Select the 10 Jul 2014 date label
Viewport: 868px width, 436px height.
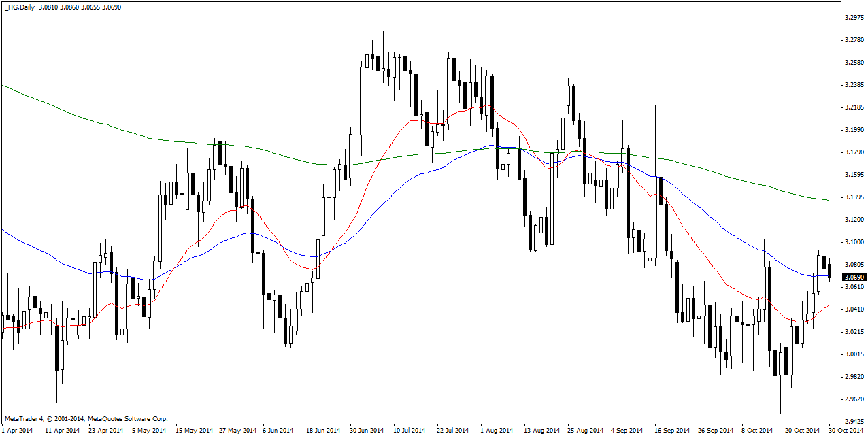pos(409,431)
